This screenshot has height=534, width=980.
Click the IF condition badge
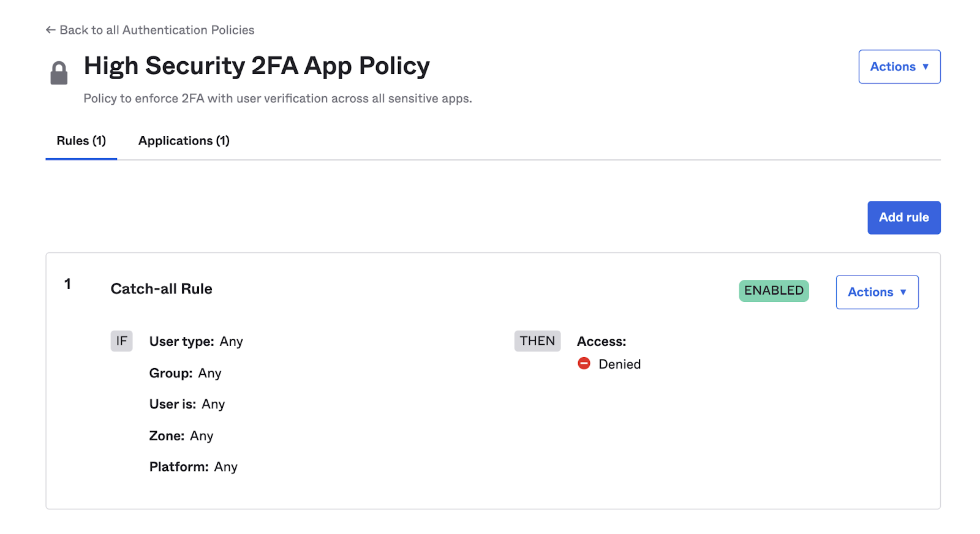121,341
